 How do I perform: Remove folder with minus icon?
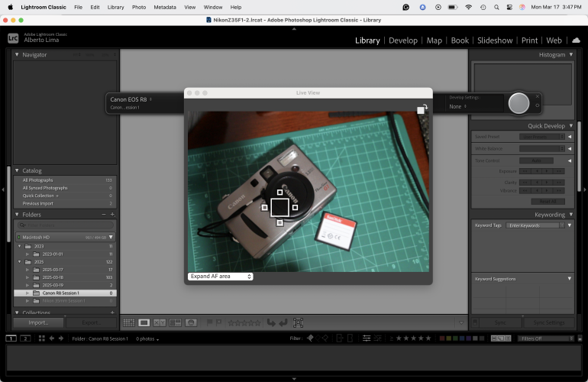tap(104, 215)
